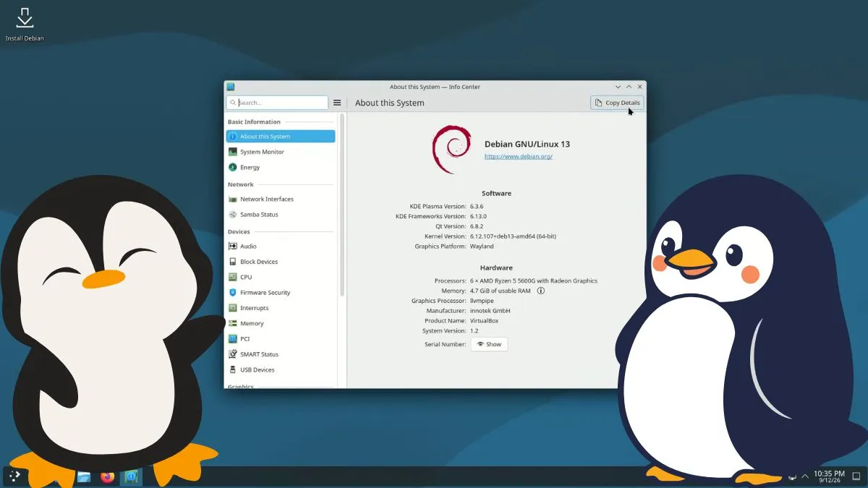The image size is (868, 488).
Task: Click Info Center taskbar entry
Action: [x=131, y=476]
